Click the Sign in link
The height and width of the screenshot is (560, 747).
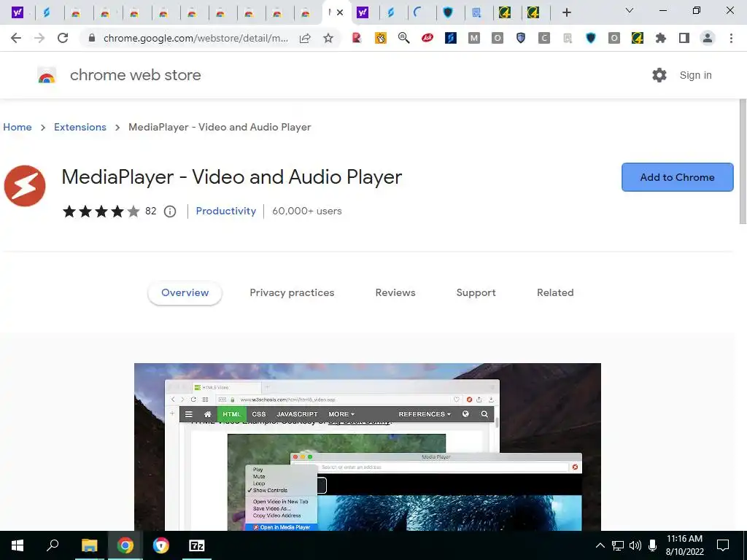(695, 75)
